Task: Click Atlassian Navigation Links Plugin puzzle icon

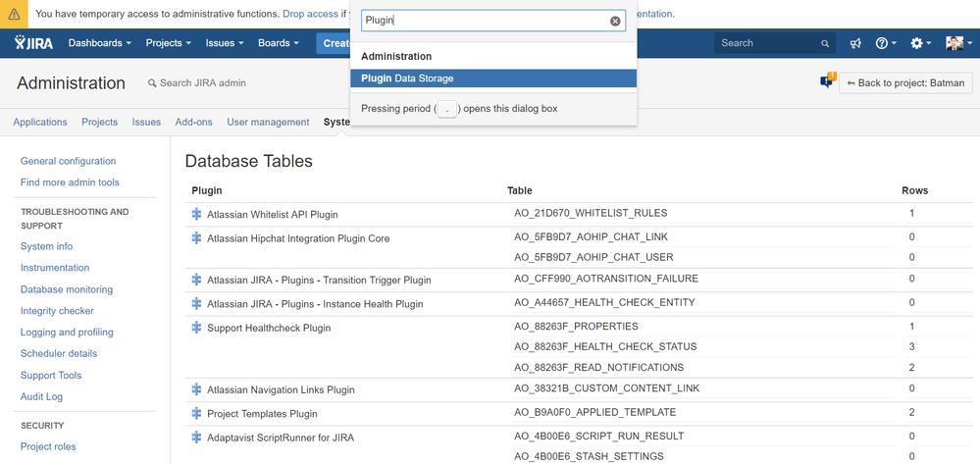Action: (196, 389)
